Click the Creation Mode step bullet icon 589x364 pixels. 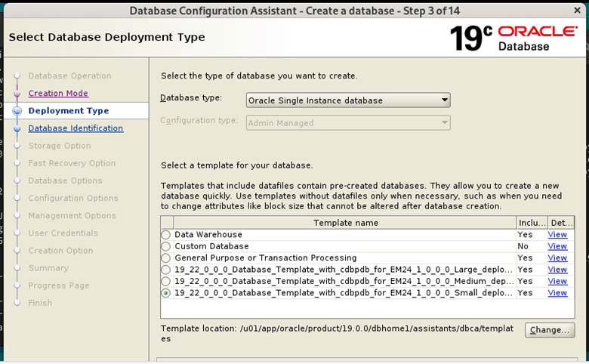click(x=17, y=94)
